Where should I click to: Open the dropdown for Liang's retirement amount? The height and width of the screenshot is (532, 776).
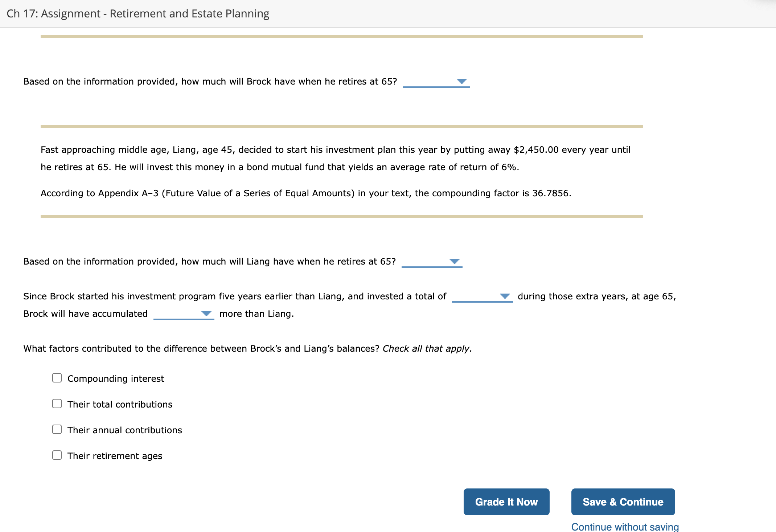pyautogui.click(x=432, y=262)
